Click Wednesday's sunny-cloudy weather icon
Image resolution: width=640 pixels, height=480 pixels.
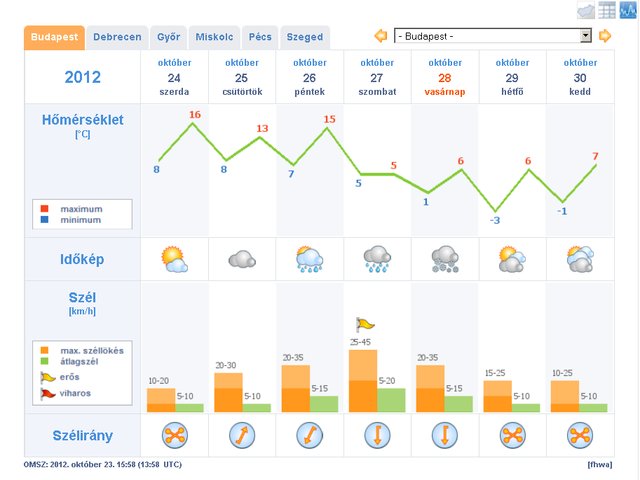tap(175, 260)
